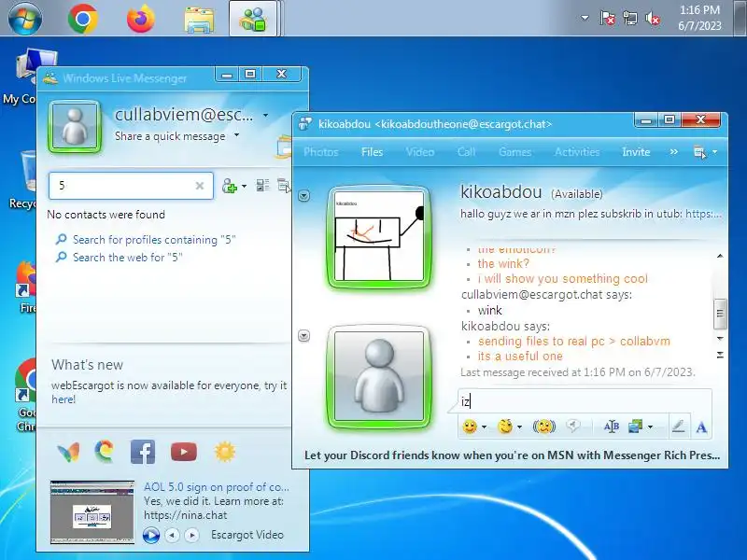747x560 pixels.
Task: Open the https link in kikoabdou's status
Action: (x=703, y=214)
